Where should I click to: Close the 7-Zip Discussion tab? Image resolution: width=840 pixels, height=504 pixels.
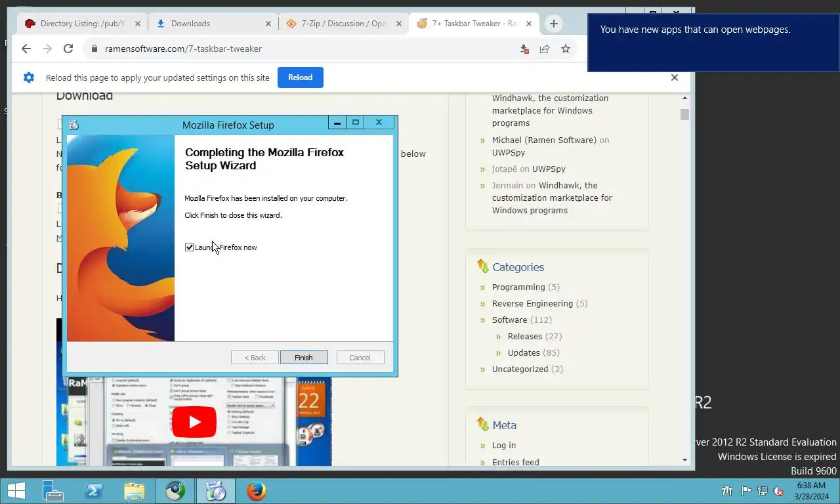(x=398, y=24)
